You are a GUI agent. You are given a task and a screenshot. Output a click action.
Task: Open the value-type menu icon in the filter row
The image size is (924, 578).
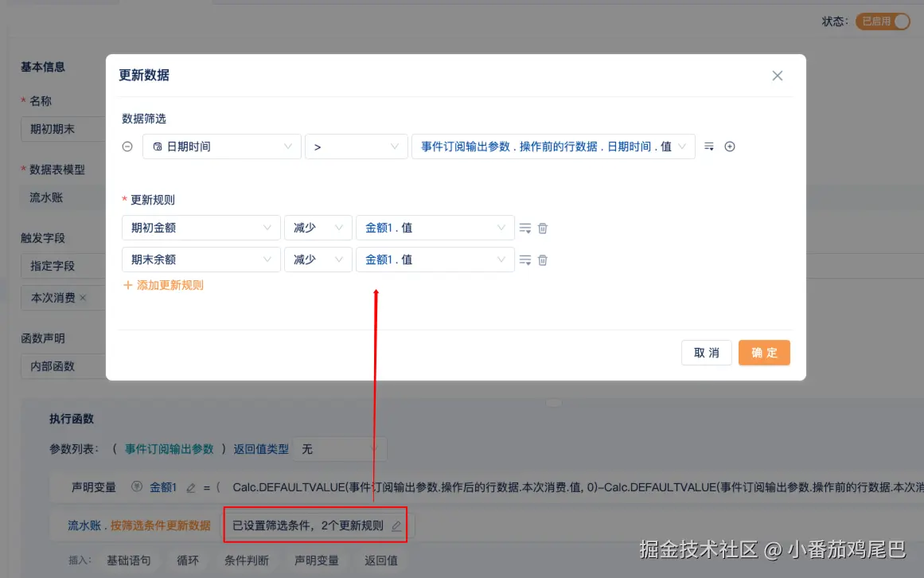[709, 146]
